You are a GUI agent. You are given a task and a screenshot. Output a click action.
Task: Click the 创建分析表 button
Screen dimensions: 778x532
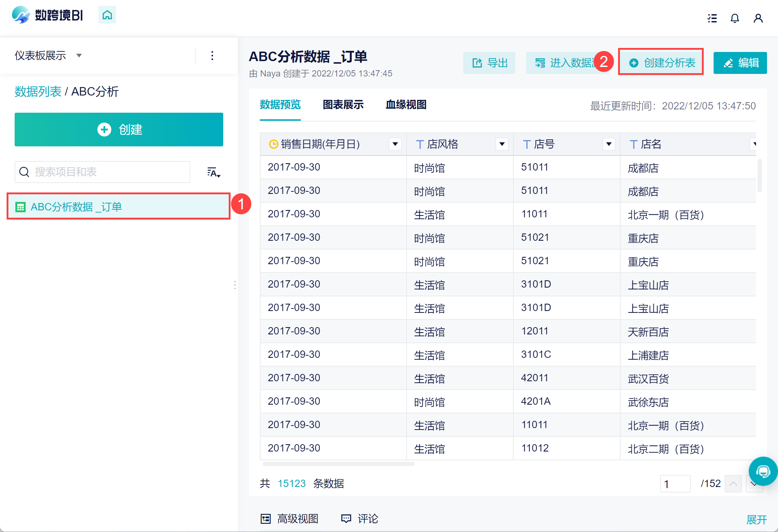coord(661,63)
